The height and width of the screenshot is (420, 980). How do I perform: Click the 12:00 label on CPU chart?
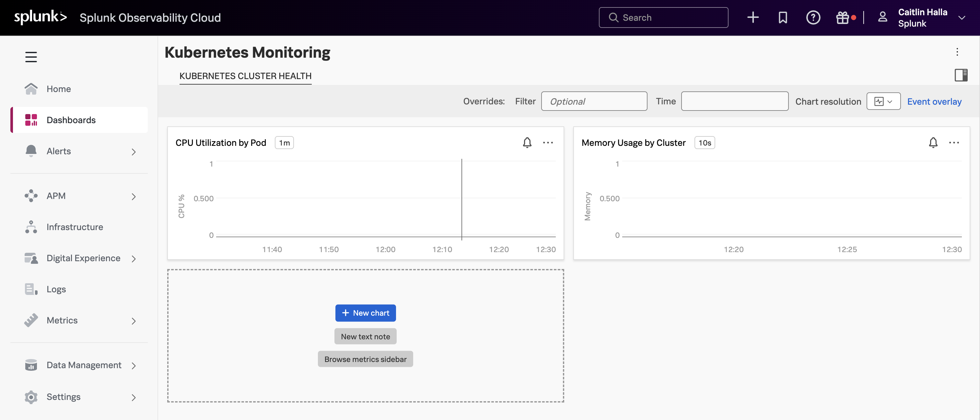(x=385, y=250)
